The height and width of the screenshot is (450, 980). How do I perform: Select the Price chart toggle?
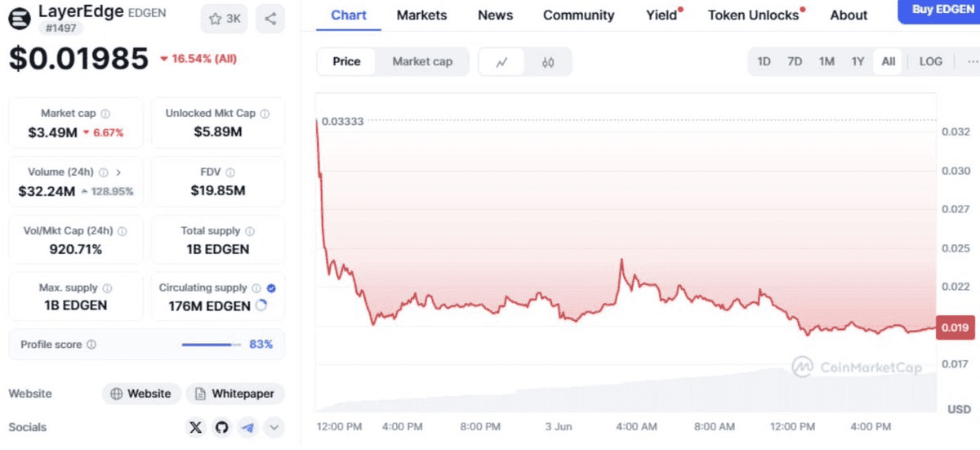[346, 61]
